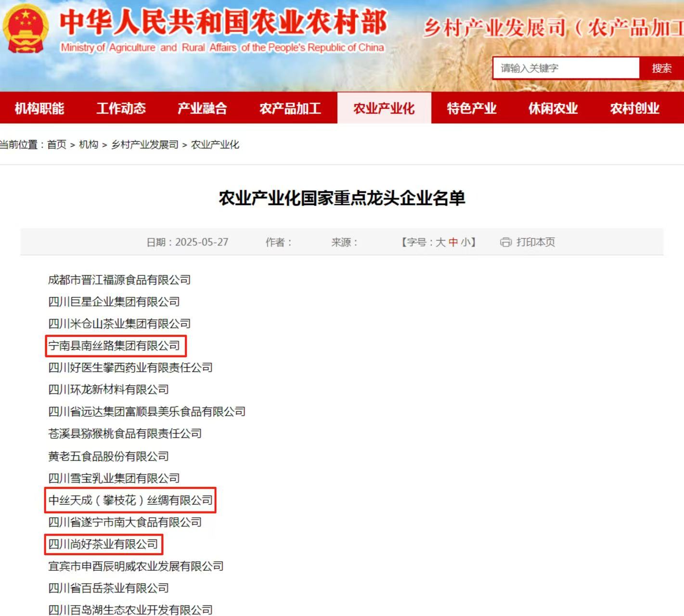Click 四川好医生攀西药业有限责任公司 entry
Screen dimensions: 684x616
coord(130,367)
